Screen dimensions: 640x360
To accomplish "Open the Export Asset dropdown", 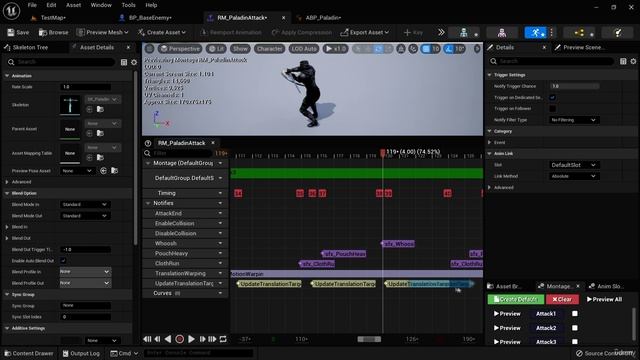I will (x=365, y=32).
